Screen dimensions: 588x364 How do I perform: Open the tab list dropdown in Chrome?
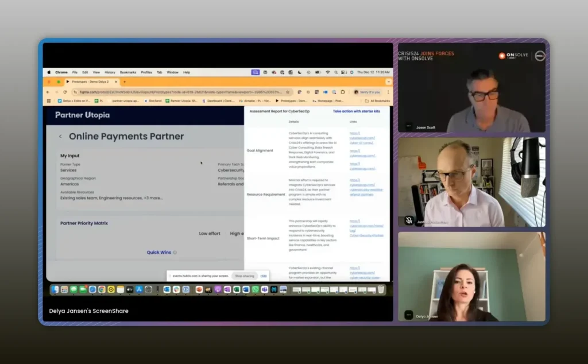coord(387,82)
